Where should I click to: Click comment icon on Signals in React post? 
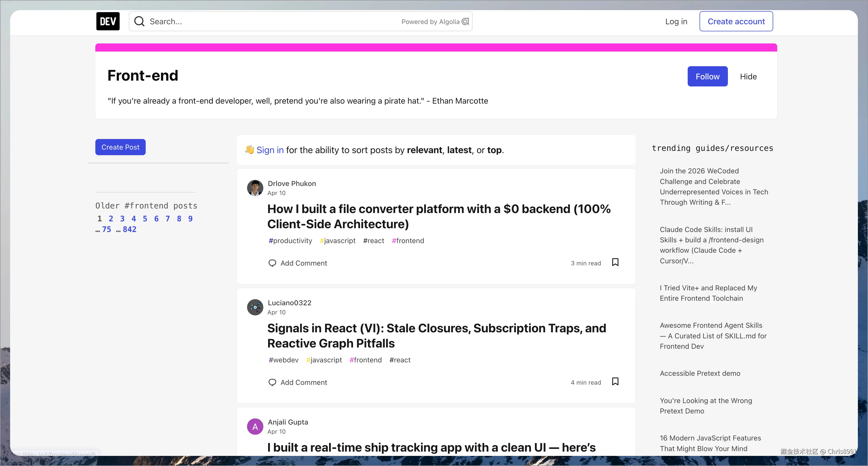[x=272, y=382]
